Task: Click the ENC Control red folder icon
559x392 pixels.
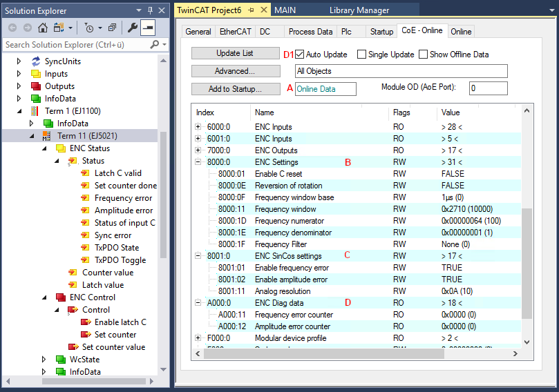Action: [x=61, y=297]
